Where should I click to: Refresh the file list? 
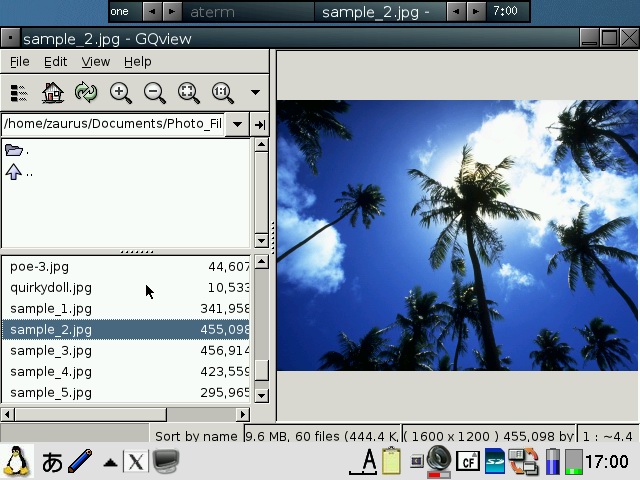86,93
